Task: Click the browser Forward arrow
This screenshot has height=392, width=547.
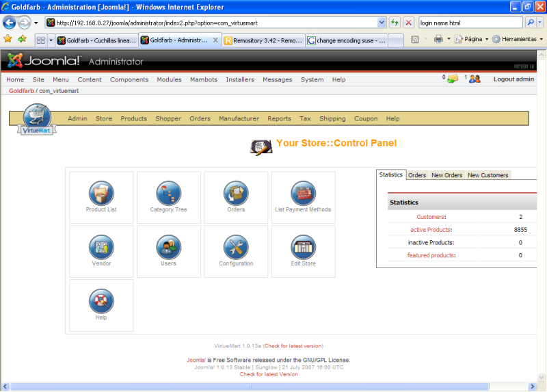Action: pyautogui.click(x=24, y=23)
